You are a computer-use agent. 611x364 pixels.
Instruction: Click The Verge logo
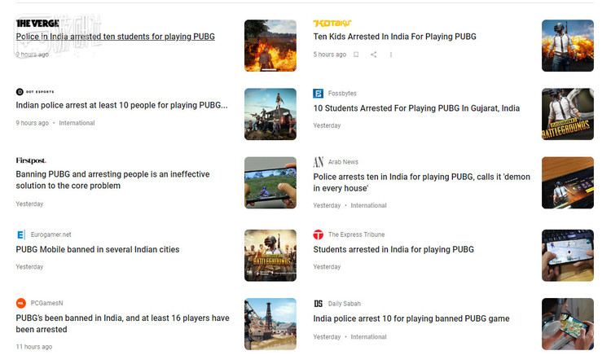point(37,23)
